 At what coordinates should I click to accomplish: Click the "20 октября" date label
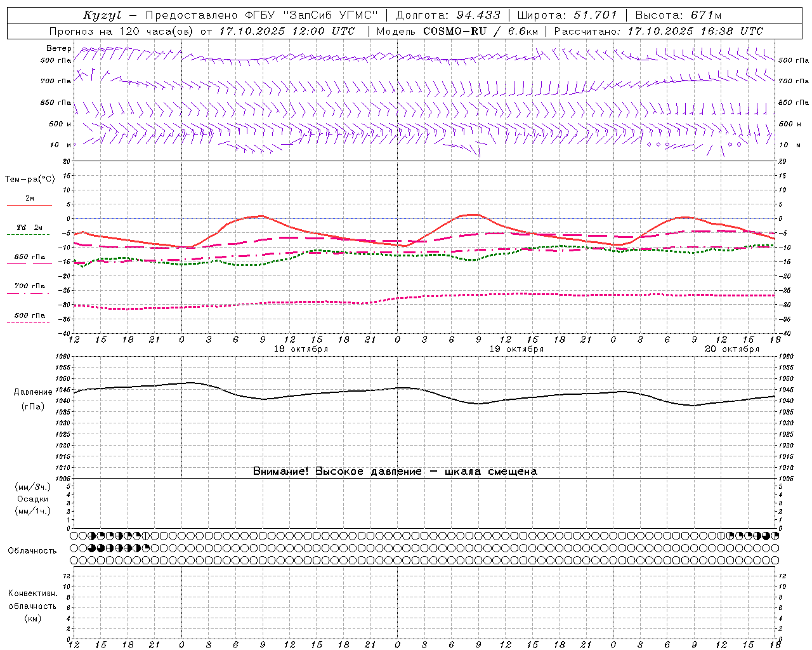pos(732,349)
